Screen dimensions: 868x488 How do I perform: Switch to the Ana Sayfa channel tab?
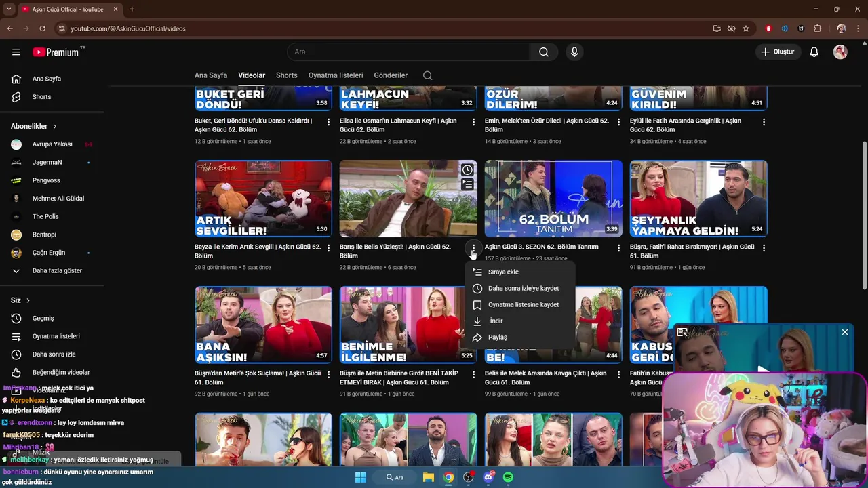pyautogui.click(x=211, y=75)
